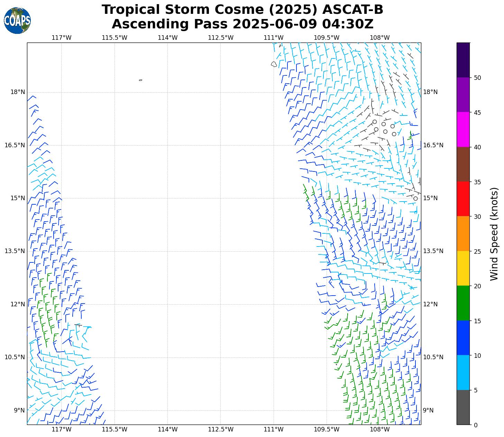Click the Ascending Pass timestamp subtitle

[x=242, y=24]
